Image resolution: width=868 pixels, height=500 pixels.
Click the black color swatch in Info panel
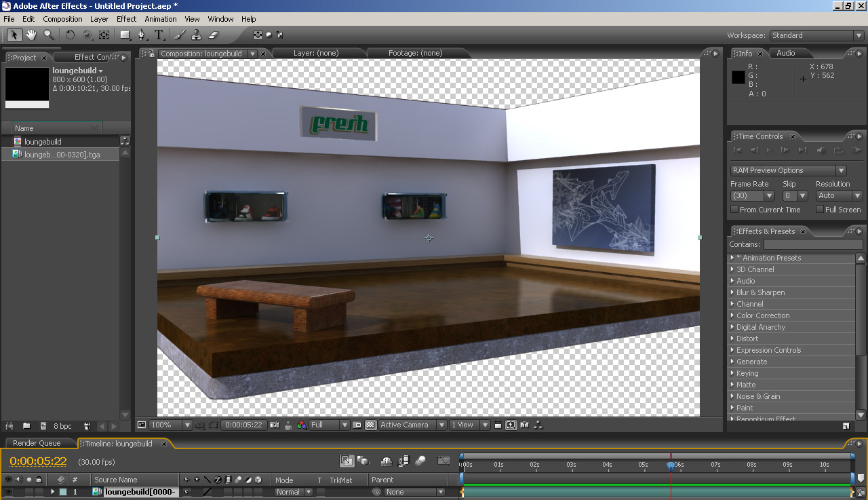(738, 77)
